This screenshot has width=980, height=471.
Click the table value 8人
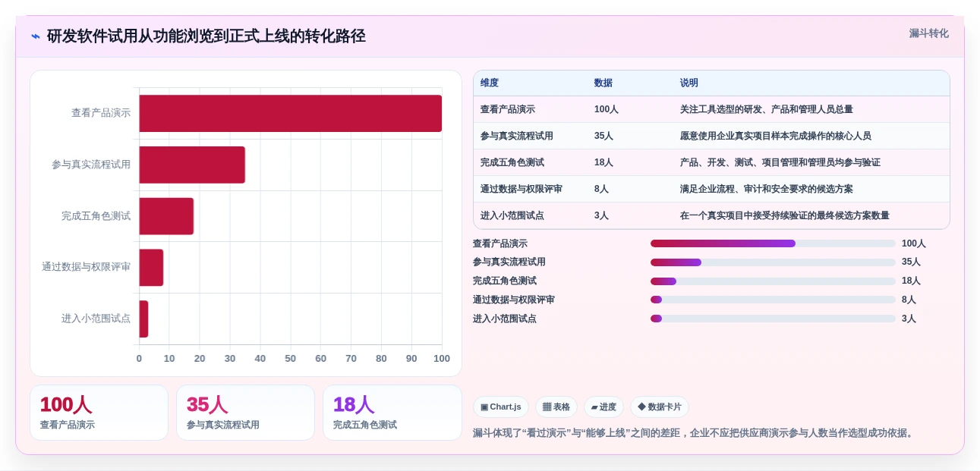pyautogui.click(x=601, y=189)
